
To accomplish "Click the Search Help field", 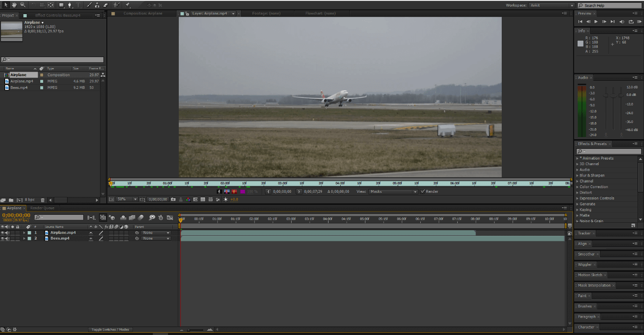I will coord(610,5).
